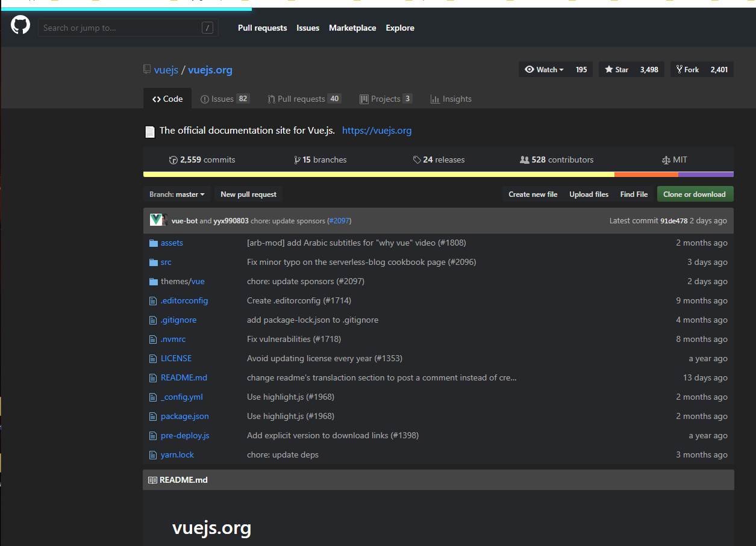Viewport: 756px width, 546px height.
Task: Click the assets folder icon
Action: [153, 243]
